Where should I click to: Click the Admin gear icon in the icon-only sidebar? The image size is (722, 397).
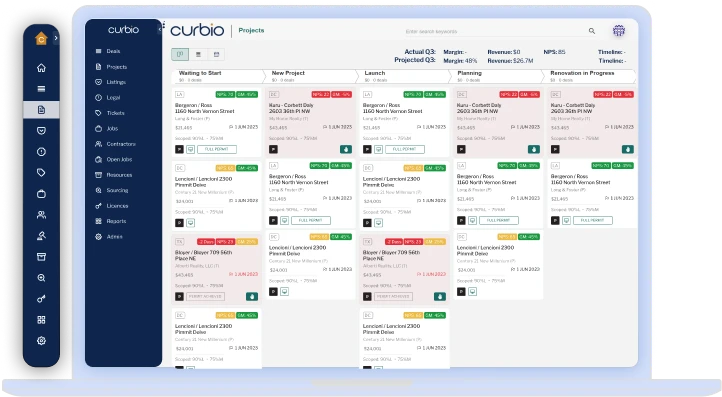(x=41, y=341)
